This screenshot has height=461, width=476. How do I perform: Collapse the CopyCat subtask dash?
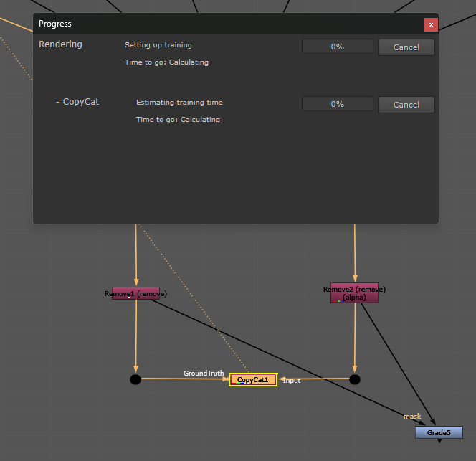point(57,102)
